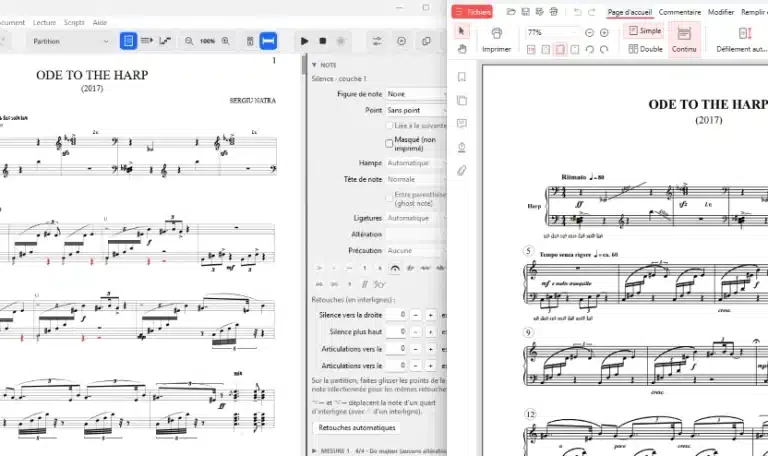Redo action in PDF viewer
Viewport: 768px width, 456px height.
point(592,12)
